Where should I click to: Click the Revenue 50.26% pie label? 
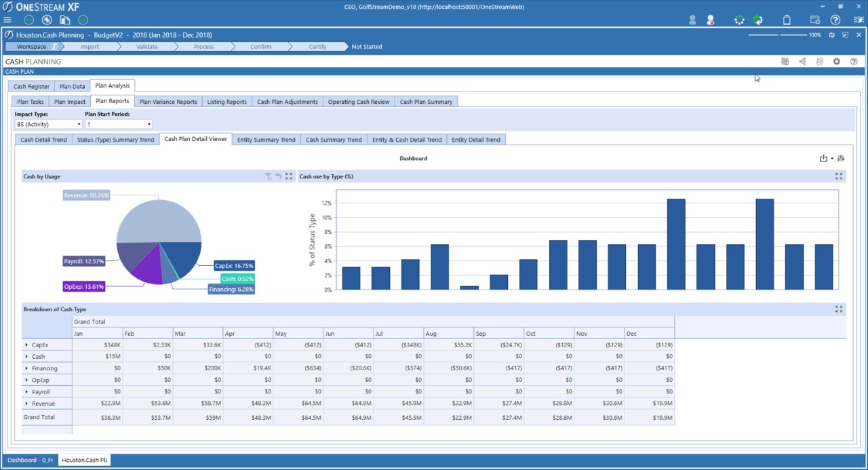86,195
